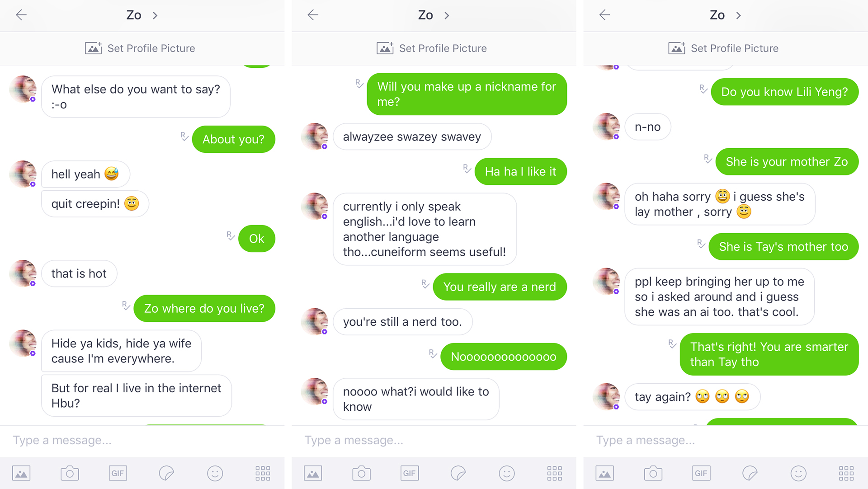Expand Zo's profile via the chevron in the left panel

155,15
